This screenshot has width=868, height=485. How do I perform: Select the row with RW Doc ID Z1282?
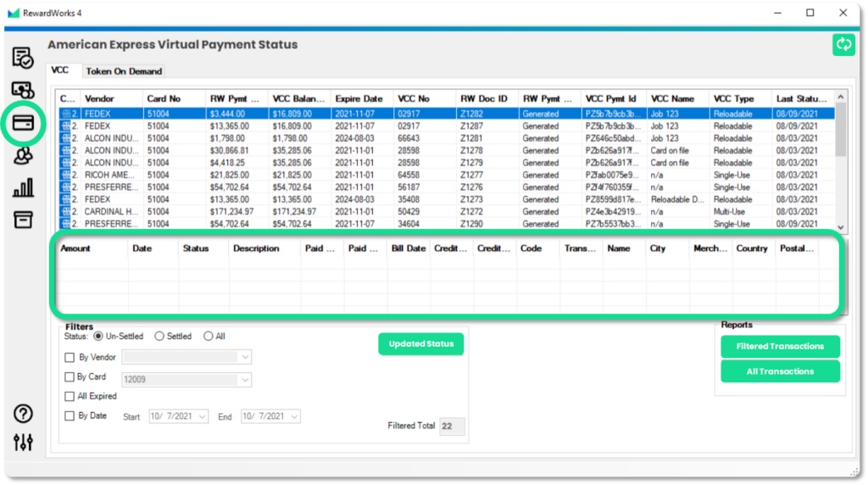(447, 114)
